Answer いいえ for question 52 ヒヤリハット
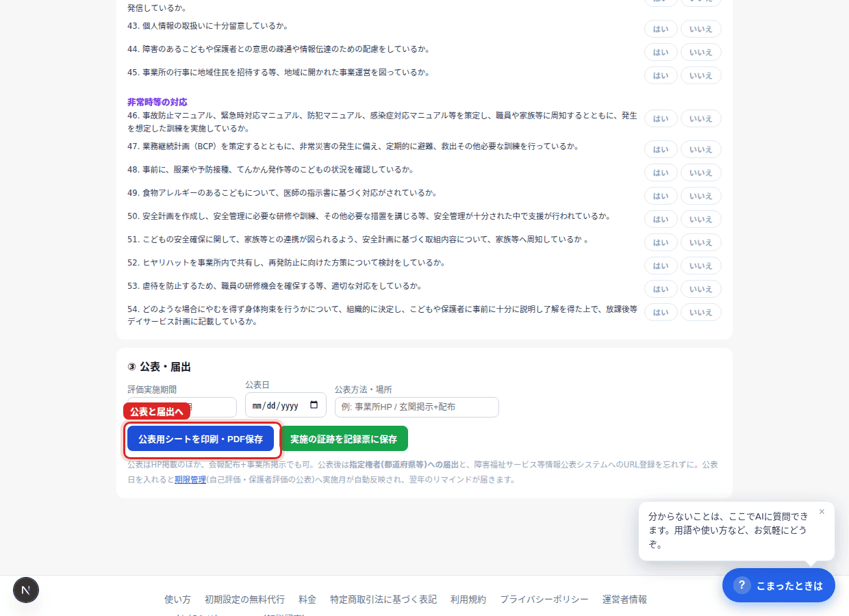The height and width of the screenshot is (616, 849). coord(700,266)
